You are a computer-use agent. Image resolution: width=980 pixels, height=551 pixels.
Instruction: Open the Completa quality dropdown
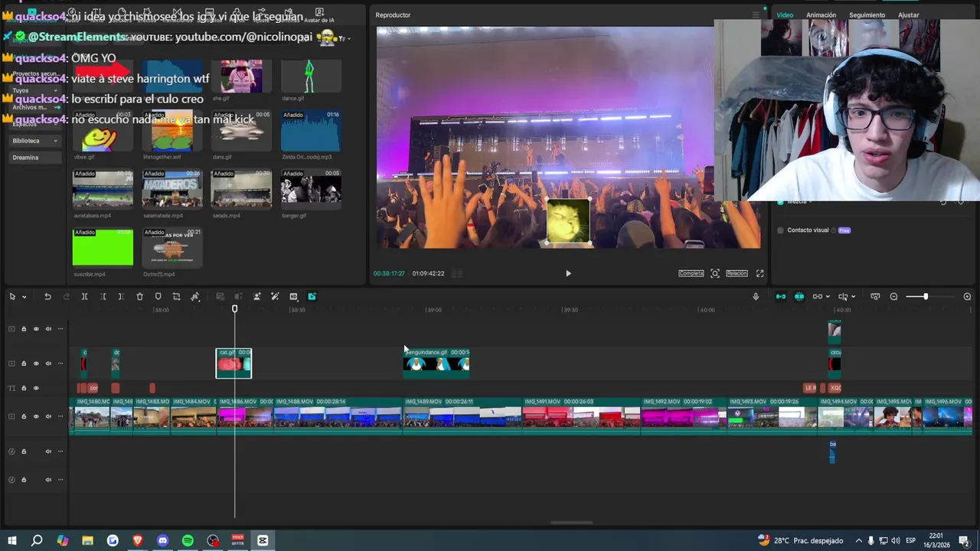691,273
